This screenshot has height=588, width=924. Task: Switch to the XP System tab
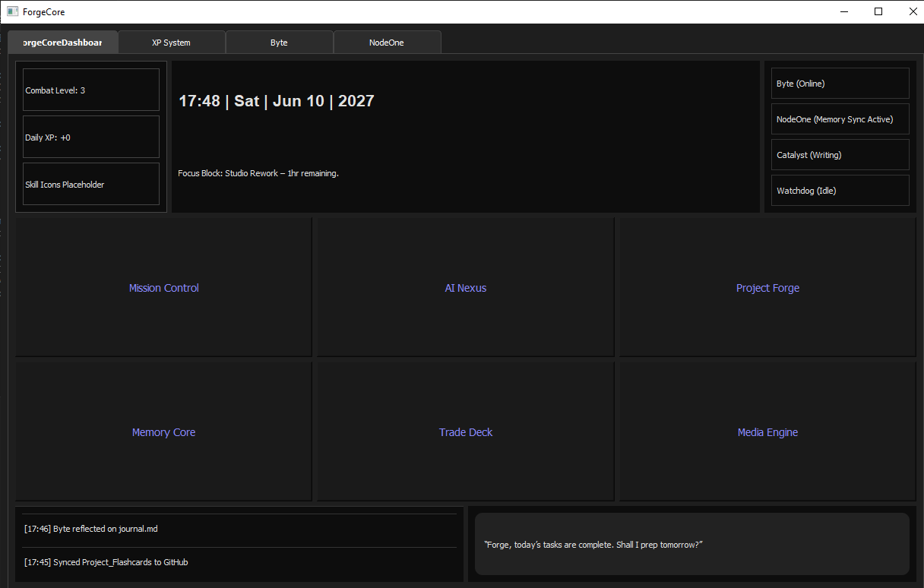pos(172,43)
